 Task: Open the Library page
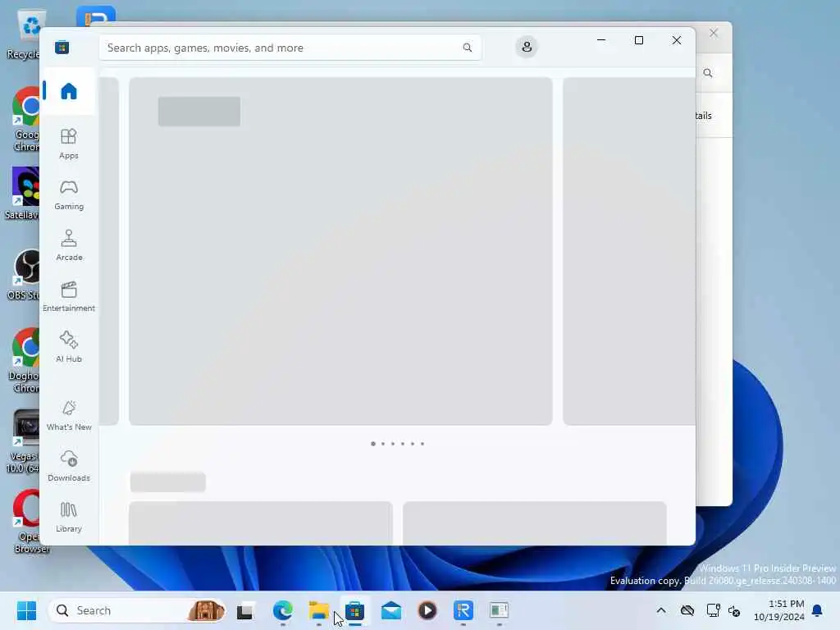[69, 518]
